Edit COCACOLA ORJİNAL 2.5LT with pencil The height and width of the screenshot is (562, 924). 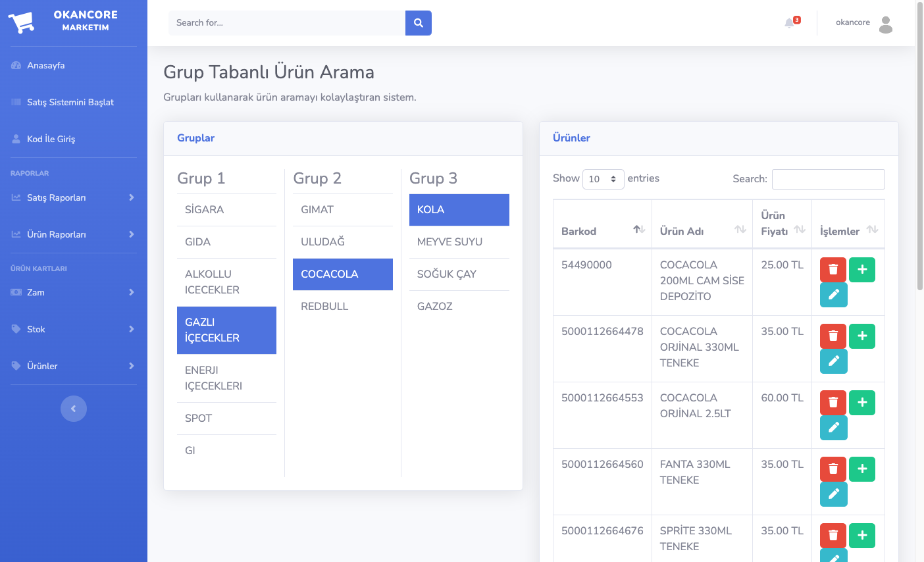834,428
